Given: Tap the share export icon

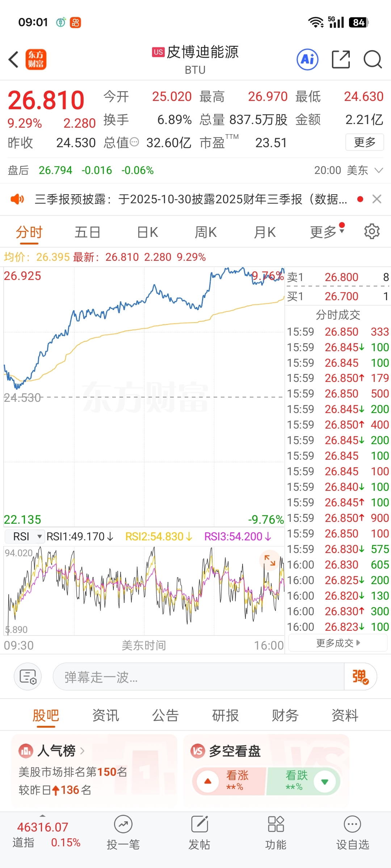Looking at the screenshot, I should pos(341,59).
